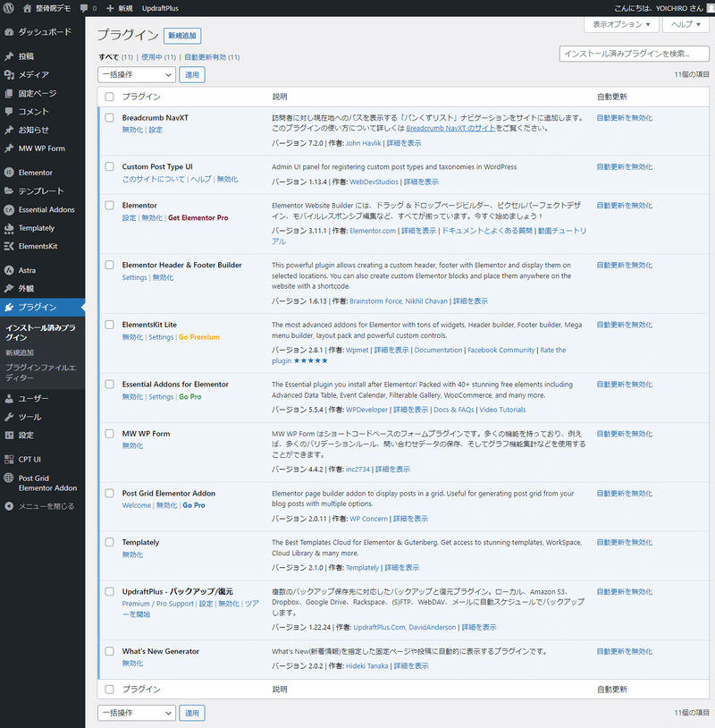Click the search installed plugins field
This screenshot has width=715, height=728.
click(635, 54)
